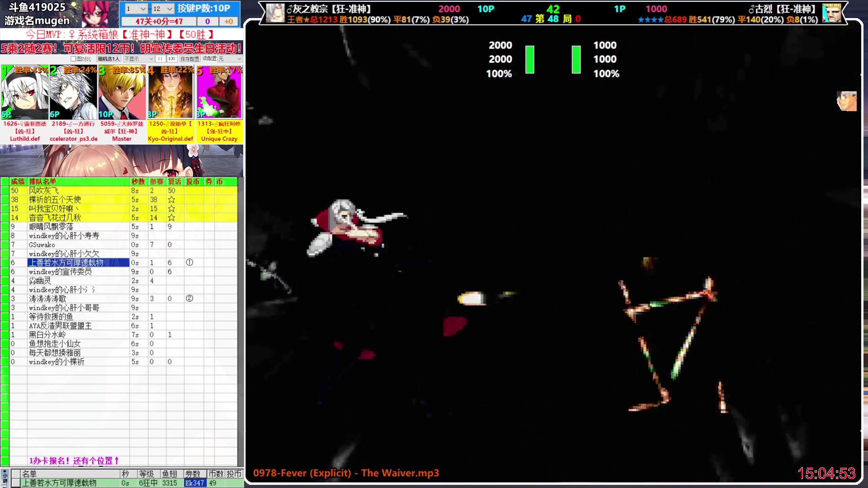This screenshot has width=868, height=488.
Task: Click player one avatar 灰之教宗 in top bar
Action: [x=275, y=13]
